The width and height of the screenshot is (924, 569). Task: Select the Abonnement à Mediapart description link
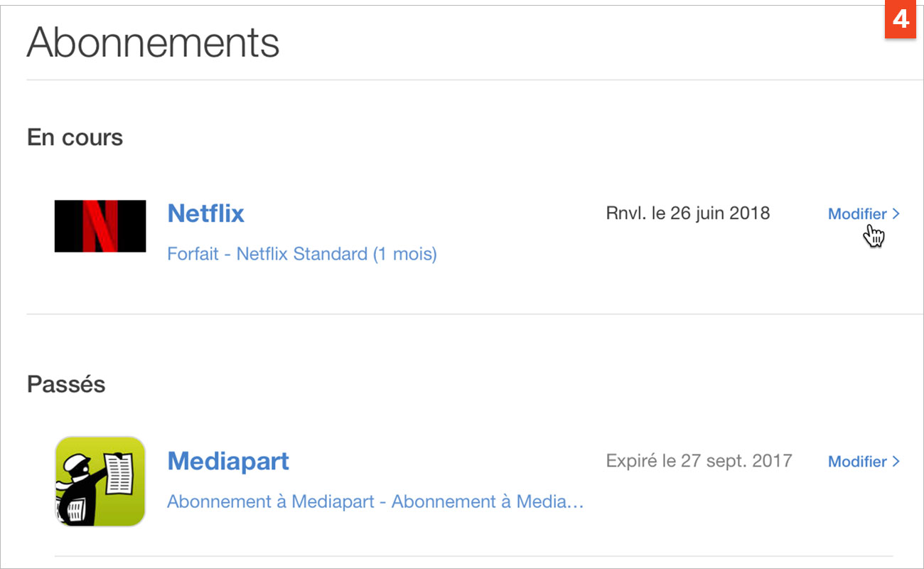click(375, 501)
